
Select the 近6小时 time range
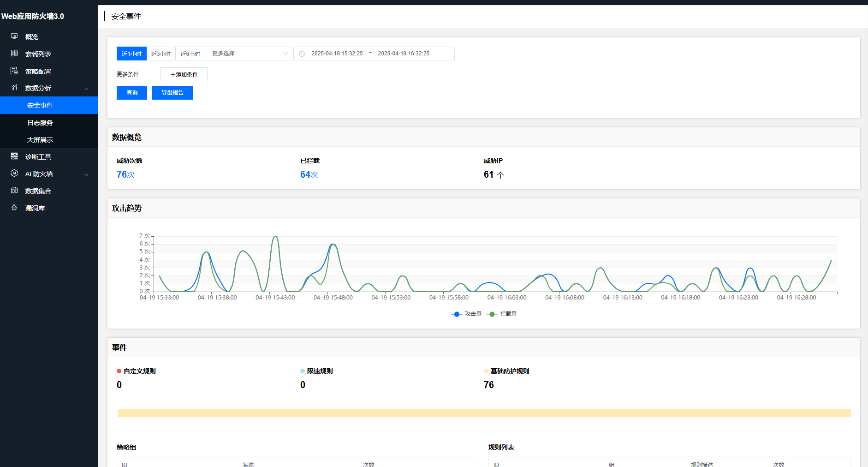190,54
